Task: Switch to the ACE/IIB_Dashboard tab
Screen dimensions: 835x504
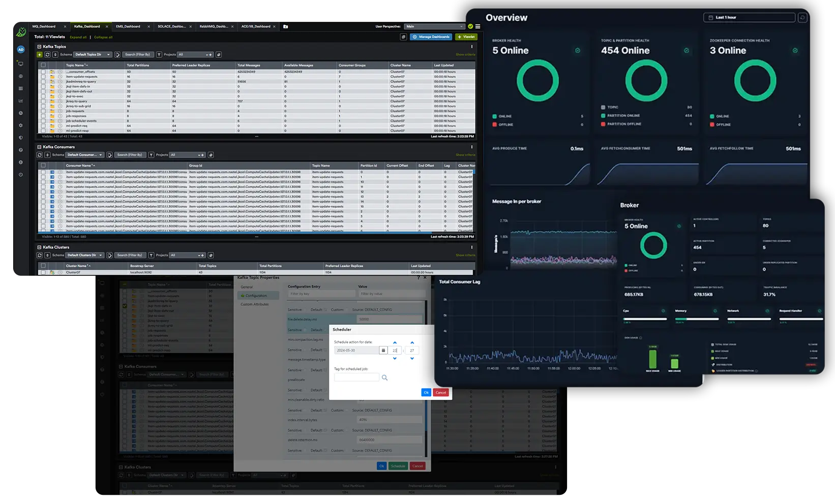Action: point(256,26)
